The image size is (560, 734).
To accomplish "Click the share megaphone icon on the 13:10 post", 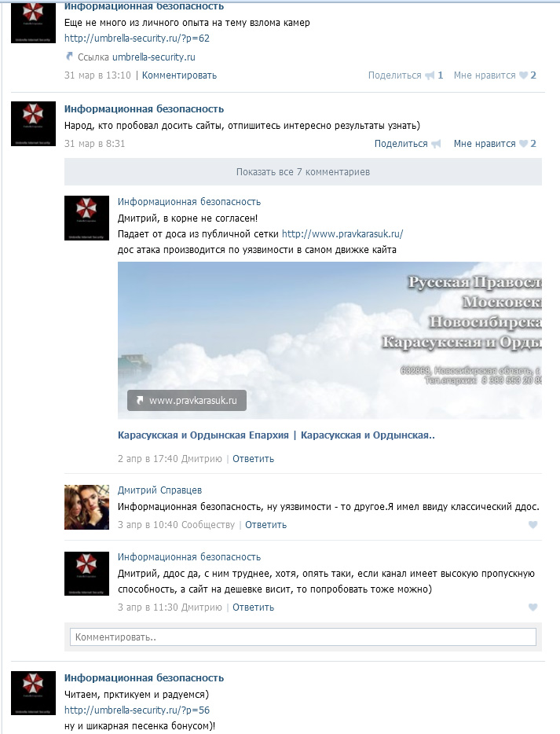I will pyautogui.click(x=430, y=75).
